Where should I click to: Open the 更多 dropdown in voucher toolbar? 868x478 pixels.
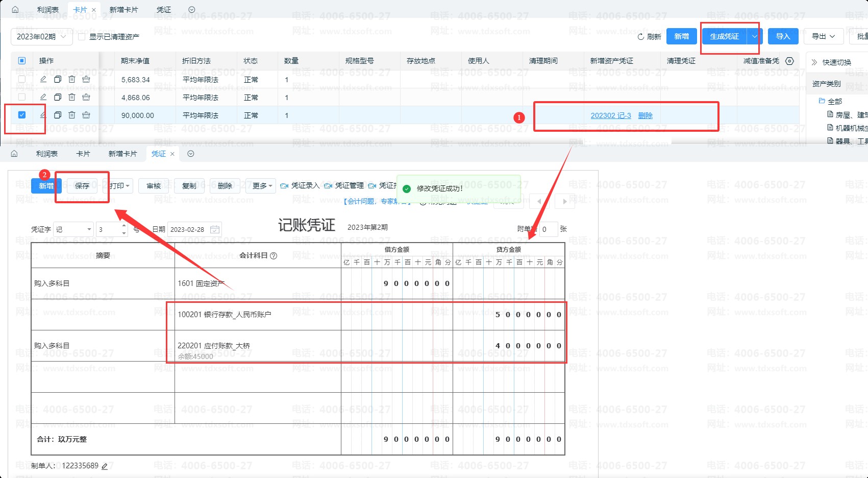[262, 186]
